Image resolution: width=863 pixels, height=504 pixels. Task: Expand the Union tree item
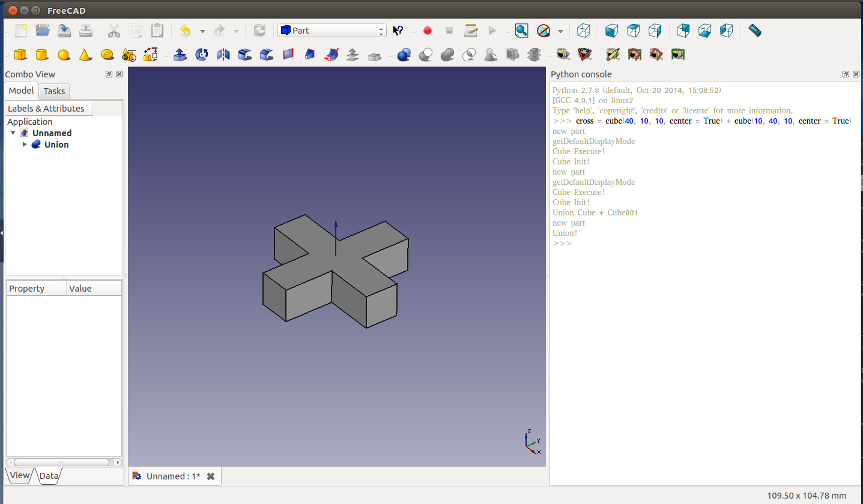click(x=25, y=145)
